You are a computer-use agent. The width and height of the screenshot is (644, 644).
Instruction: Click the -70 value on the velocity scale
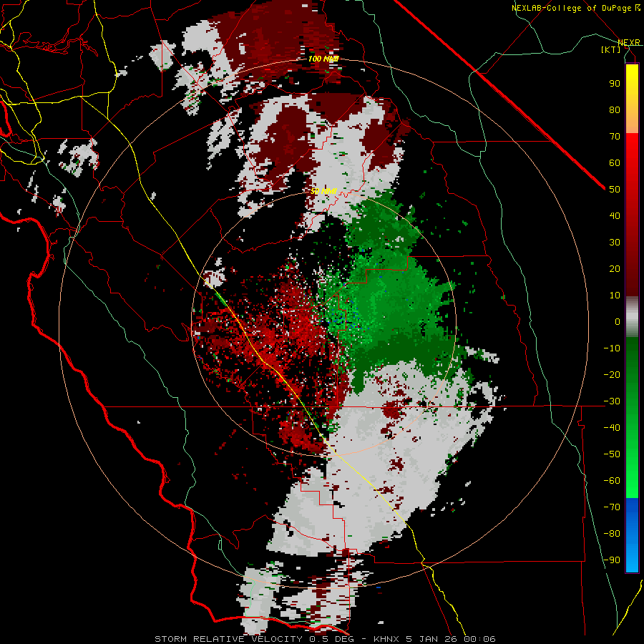tap(612, 507)
